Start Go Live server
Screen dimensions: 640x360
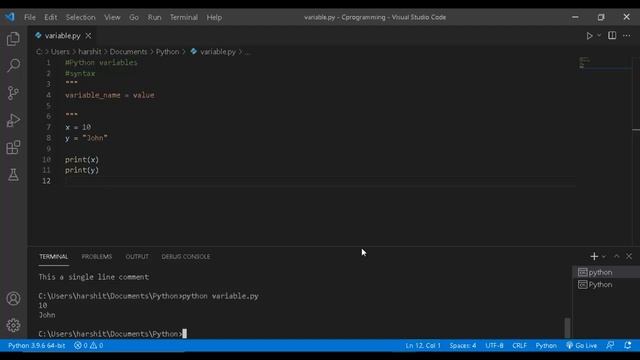tap(581, 346)
